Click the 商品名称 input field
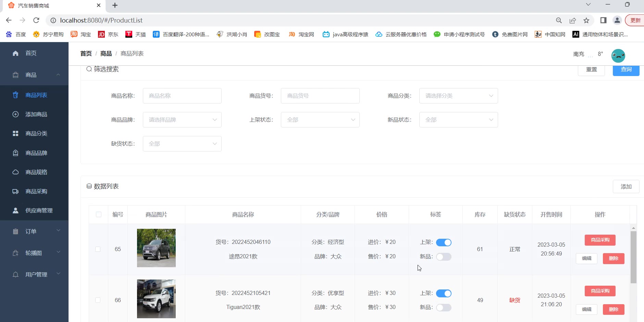This screenshot has height=322, width=644. [x=182, y=96]
